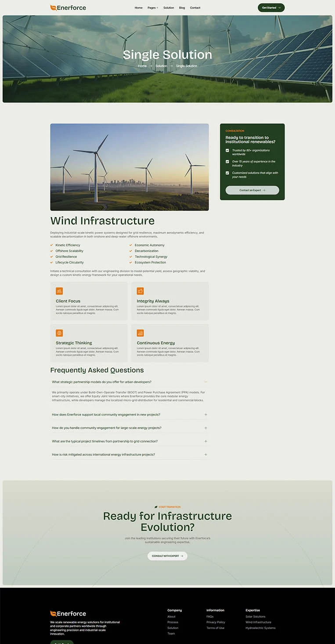Screen dimensions: 335x644
Task: Expand the typical project timelines FAQ
Action: coord(129,441)
